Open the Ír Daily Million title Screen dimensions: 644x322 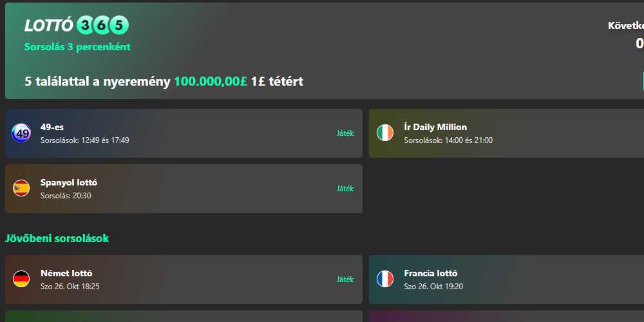[435, 127]
